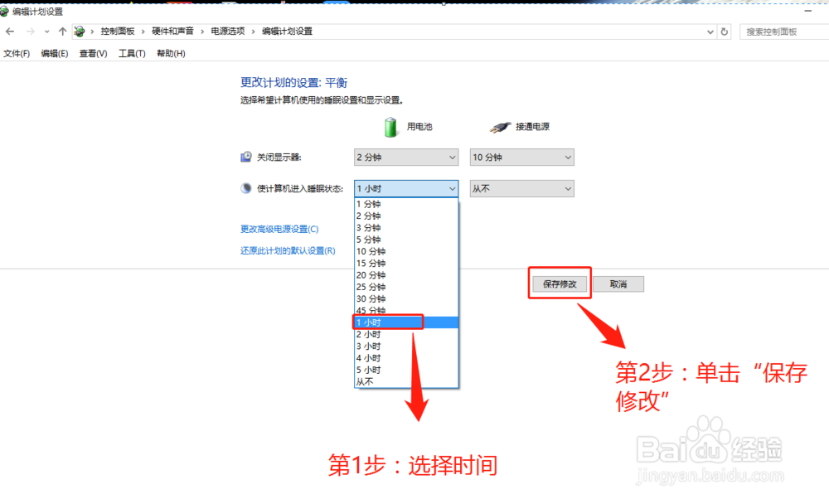Open 更改高级电源设置(C) link
The height and width of the screenshot is (504, 829).
(280, 229)
